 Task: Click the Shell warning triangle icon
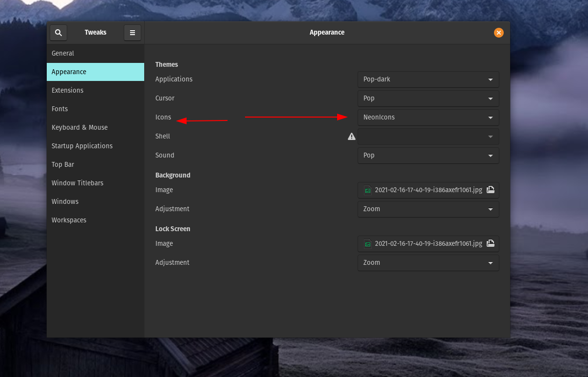pyautogui.click(x=351, y=137)
